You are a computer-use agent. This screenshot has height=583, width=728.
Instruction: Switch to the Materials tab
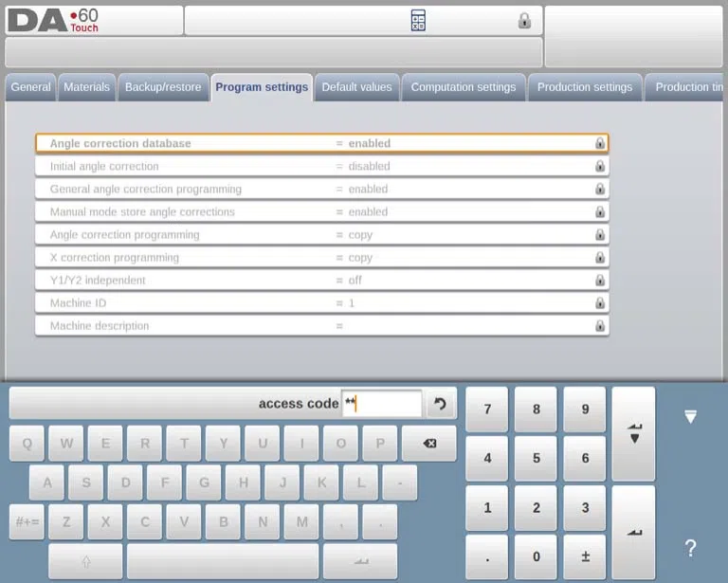click(x=87, y=87)
